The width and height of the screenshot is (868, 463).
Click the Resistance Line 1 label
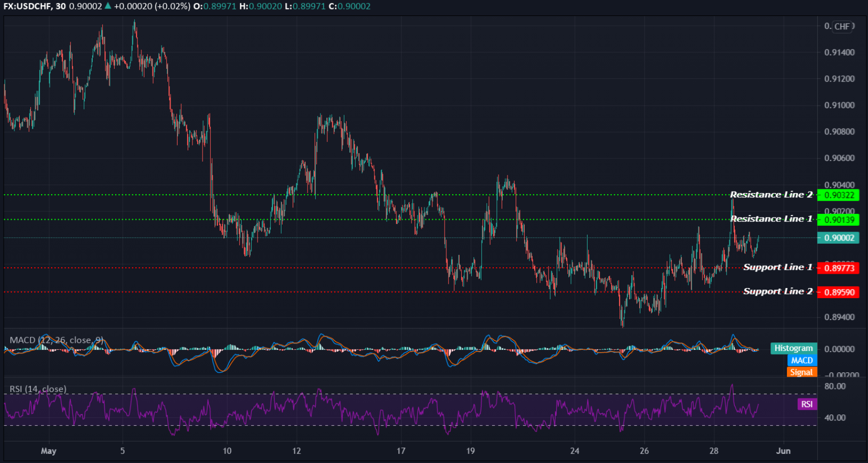(771, 219)
